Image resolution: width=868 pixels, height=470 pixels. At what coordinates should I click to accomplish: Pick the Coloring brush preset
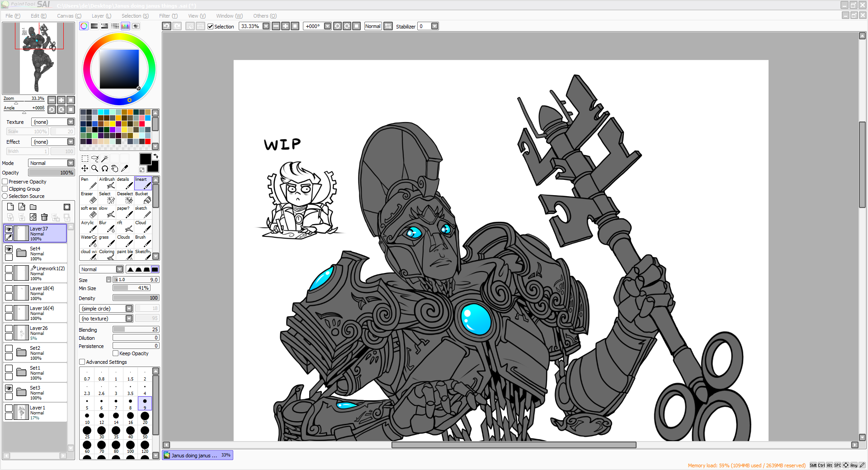click(x=107, y=254)
